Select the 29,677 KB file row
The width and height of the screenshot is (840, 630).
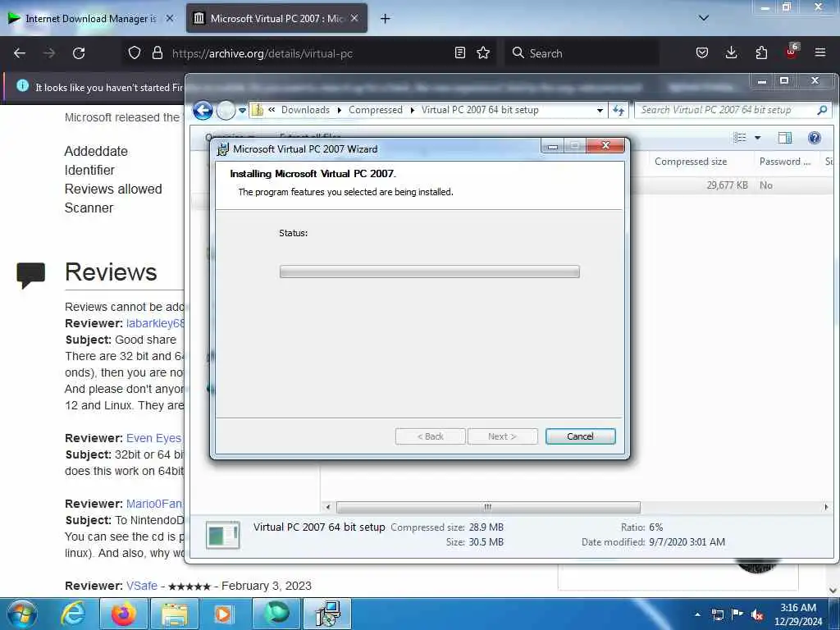click(732, 185)
